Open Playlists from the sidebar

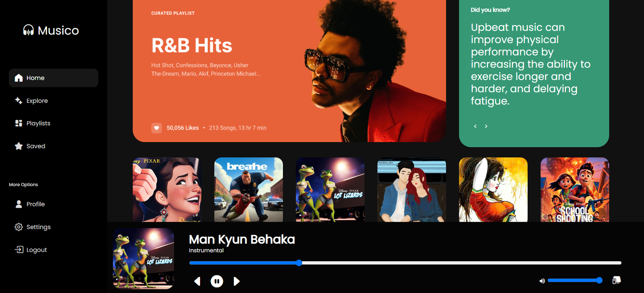pos(54,123)
